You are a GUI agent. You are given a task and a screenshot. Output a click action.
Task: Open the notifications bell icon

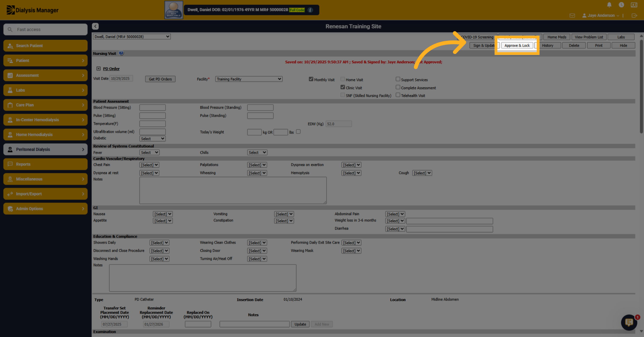[609, 5]
